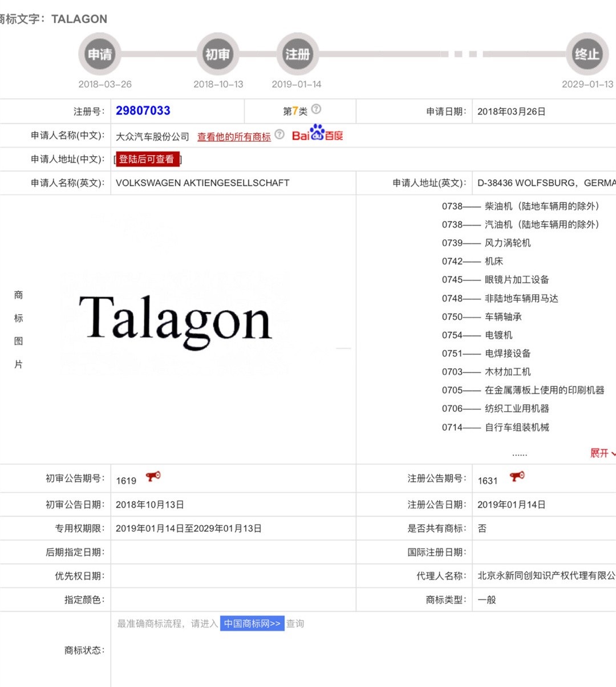
Task: Click the 申请 timeline stage circle
Action: (100, 54)
